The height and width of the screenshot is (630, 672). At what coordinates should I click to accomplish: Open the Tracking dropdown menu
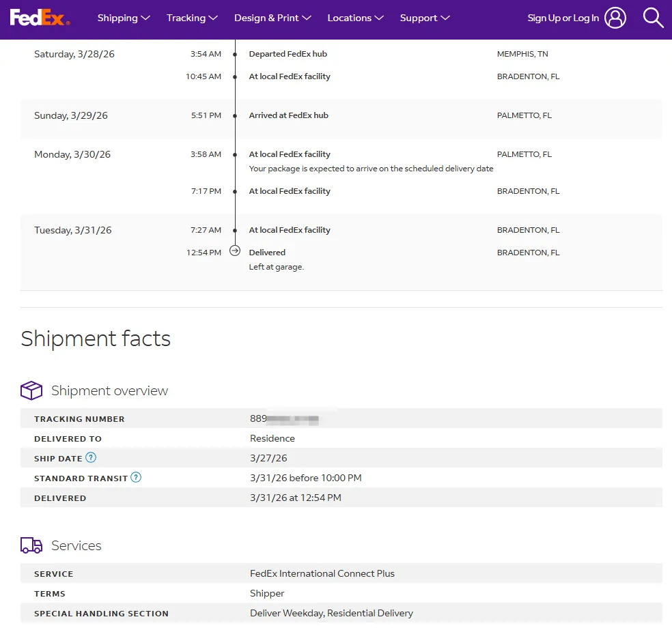click(192, 18)
